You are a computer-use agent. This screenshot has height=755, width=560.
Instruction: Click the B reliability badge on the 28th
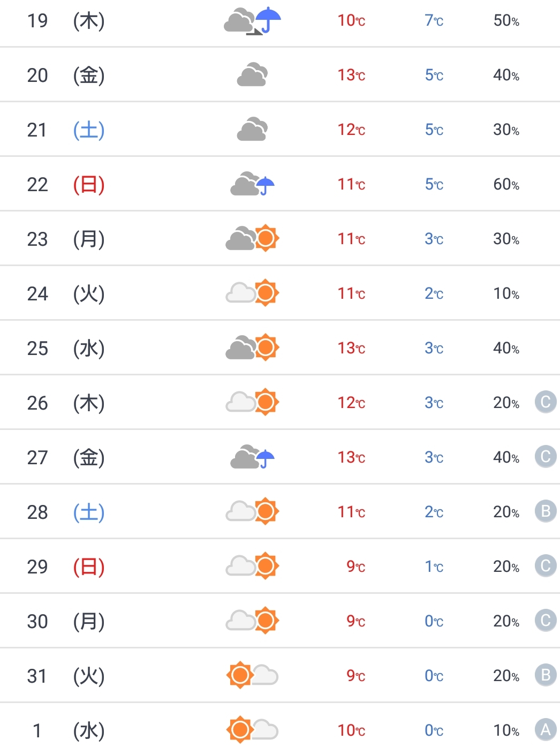(546, 511)
